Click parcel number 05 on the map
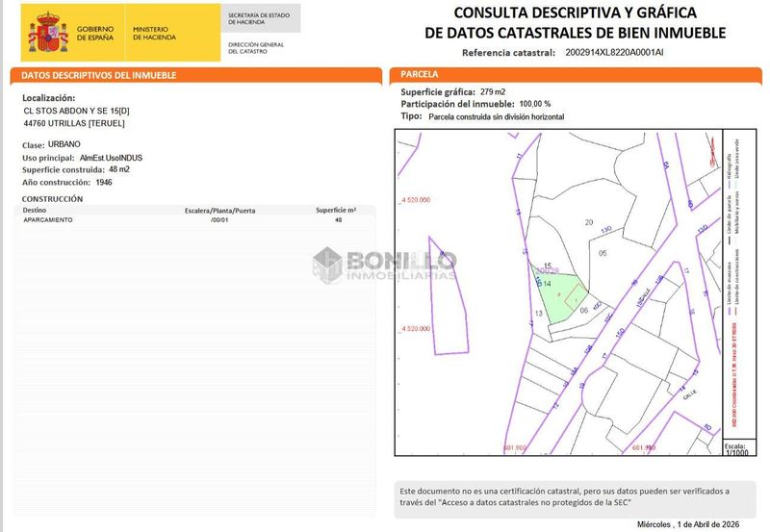 click(x=603, y=253)
